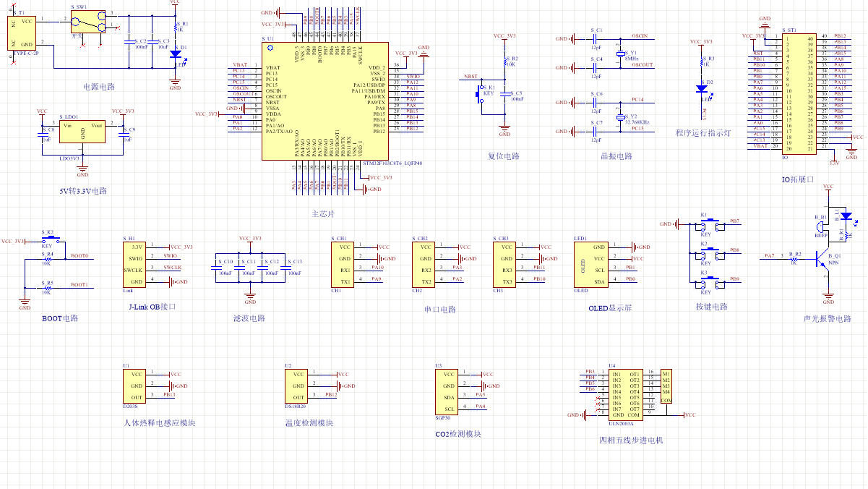Click the '主芯片' label under the chip
The width and height of the screenshot is (868, 489).
323,214
